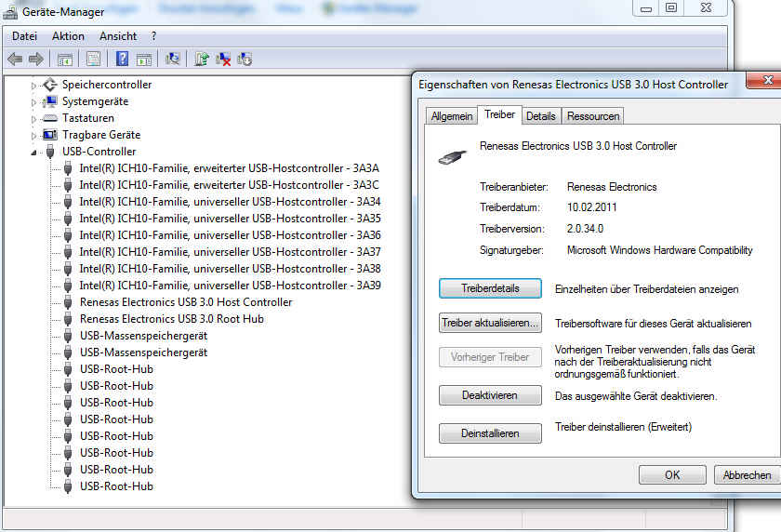
Task: Click the Treiberdatum value 10.02.2011
Action: 591,207
